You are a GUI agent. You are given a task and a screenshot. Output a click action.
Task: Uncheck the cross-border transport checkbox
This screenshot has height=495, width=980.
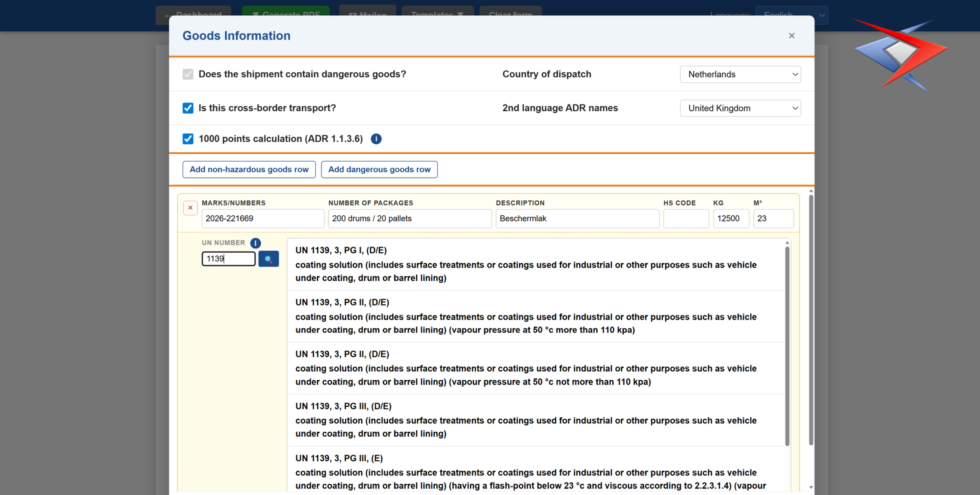(188, 108)
